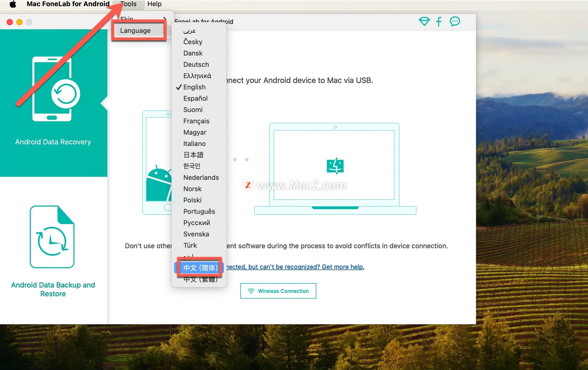This screenshot has height=370, width=588.
Task: Select the checked English language option
Action: (x=194, y=87)
